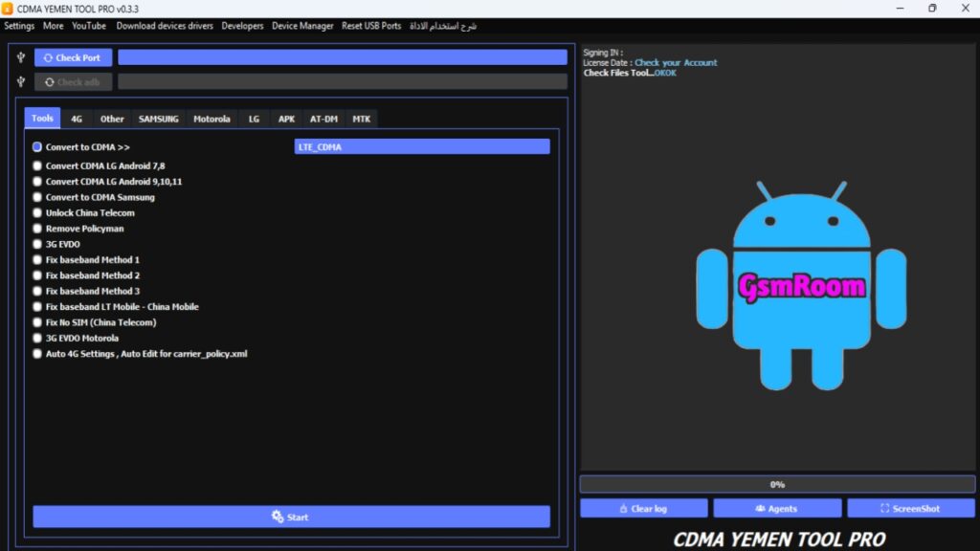Open the Settings menu
Image resolution: width=980 pixels, height=551 pixels.
coord(19,26)
